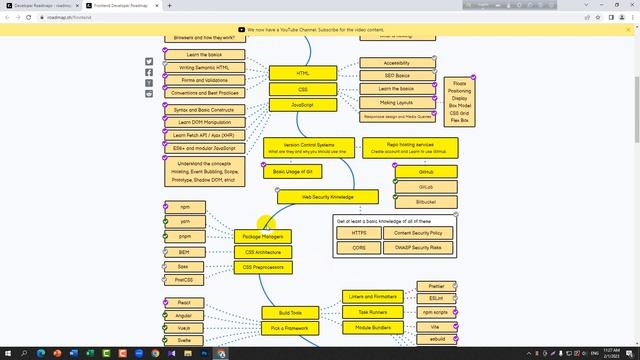The width and height of the screenshot is (640, 360).
Task: Close the Frontend Developer Roadmap tab
Action: (157, 6)
